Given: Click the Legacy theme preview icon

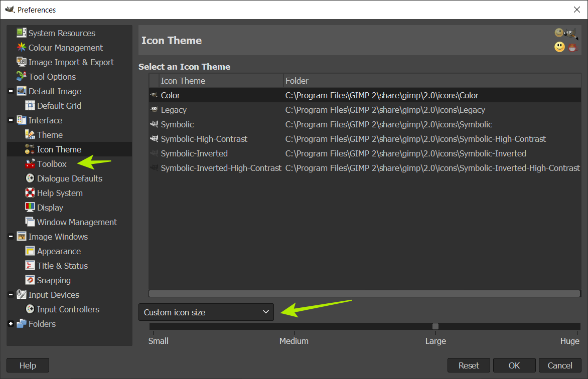Looking at the screenshot, I should coord(154,109).
